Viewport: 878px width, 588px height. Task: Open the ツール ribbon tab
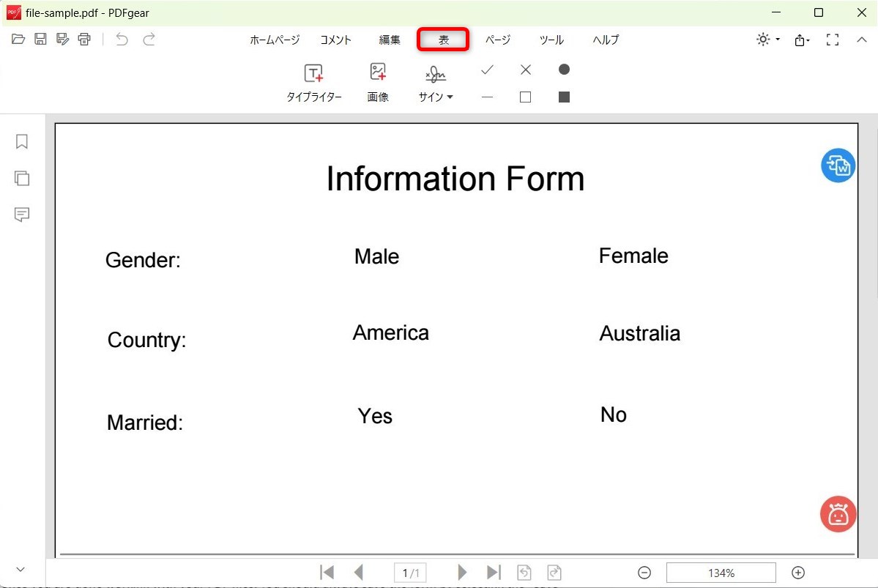551,40
